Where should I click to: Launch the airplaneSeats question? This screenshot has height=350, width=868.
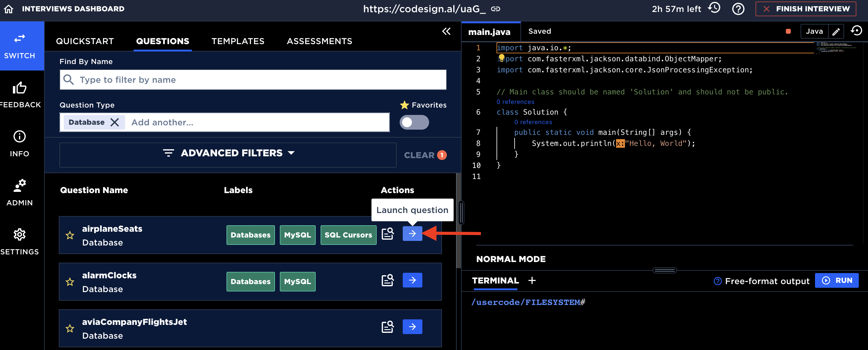click(412, 234)
